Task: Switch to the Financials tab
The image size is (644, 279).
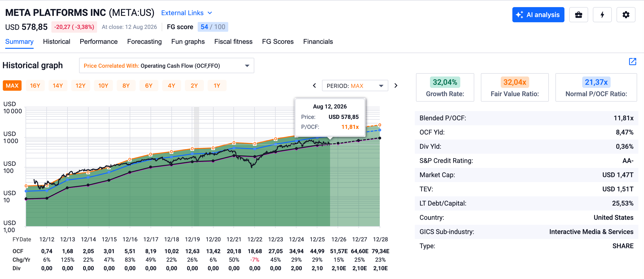Action: click(x=318, y=41)
